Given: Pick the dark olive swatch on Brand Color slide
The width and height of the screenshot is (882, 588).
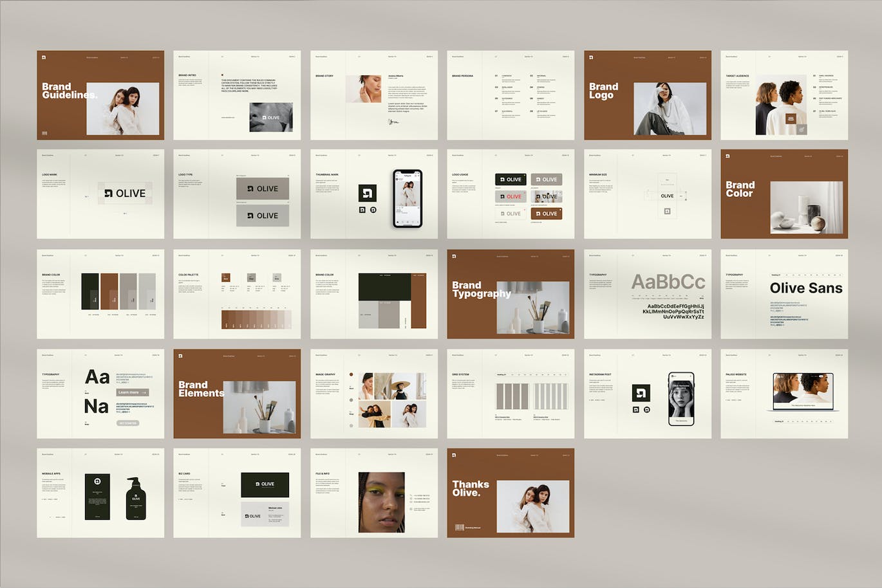Looking at the screenshot, I should pos(89,291).
